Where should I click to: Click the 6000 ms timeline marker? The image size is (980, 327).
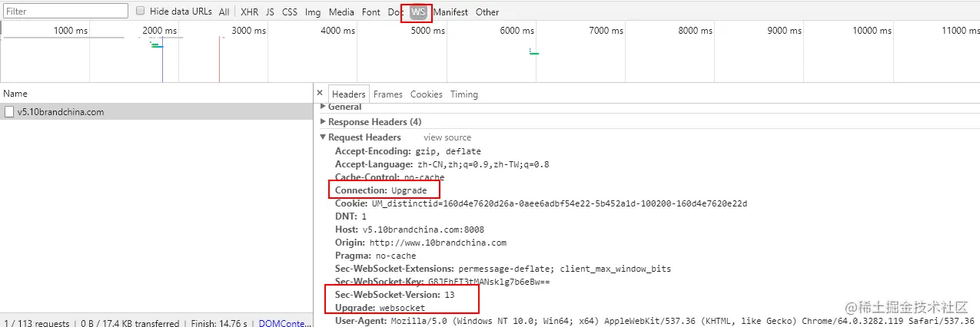(x=517, y=31)
